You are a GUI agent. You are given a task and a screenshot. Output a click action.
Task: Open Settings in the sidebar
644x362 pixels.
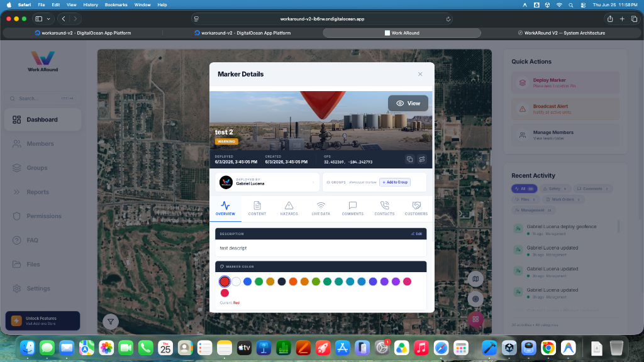click(x=43, y=288)
